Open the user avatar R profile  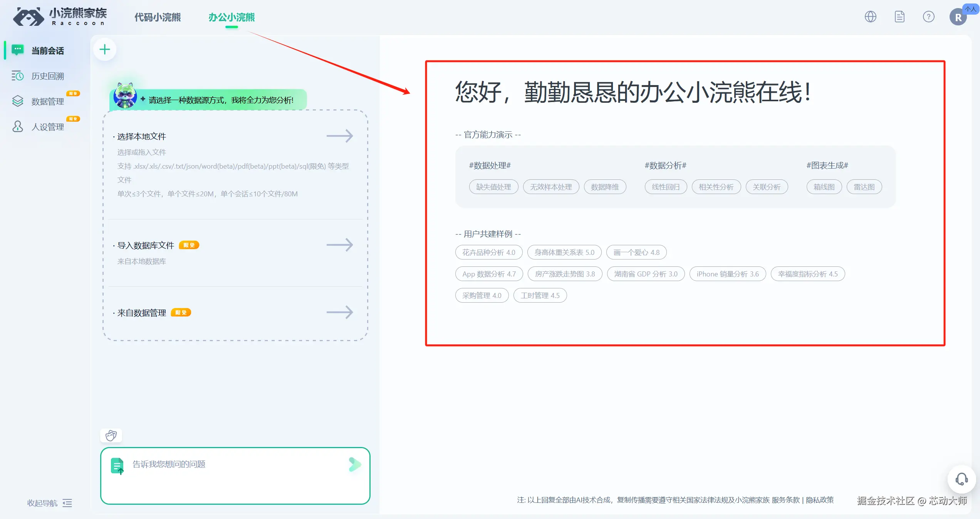pyautogui.click(x=958, y=17)
